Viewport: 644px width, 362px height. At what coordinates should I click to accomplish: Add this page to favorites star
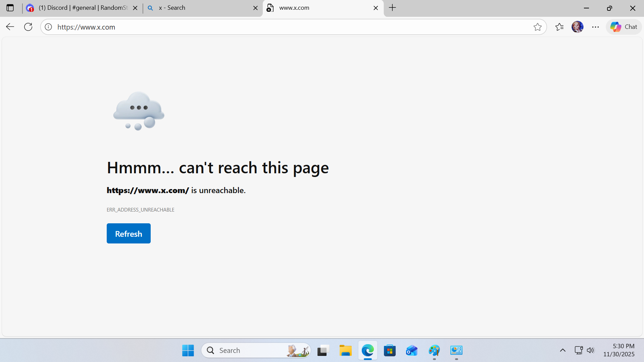(x=538, y=27)
